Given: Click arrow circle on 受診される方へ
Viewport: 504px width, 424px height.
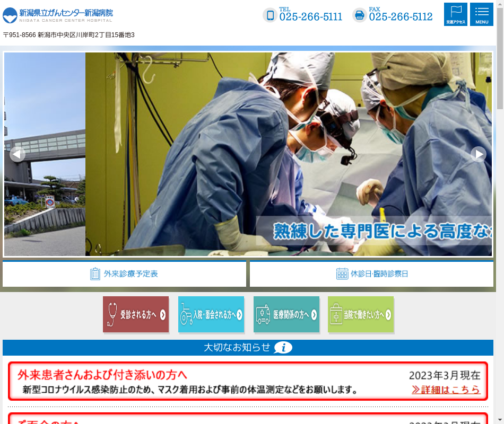Looking at the screenshot, I should click(x=163, y=314).
